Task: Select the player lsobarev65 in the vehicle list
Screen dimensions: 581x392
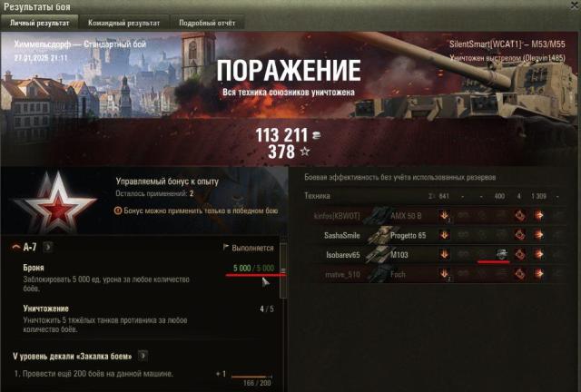Action: [343, 255]
